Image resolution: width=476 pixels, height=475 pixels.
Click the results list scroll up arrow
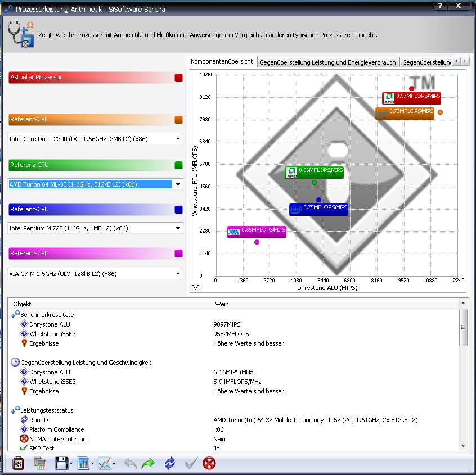[x=463, y=303]
